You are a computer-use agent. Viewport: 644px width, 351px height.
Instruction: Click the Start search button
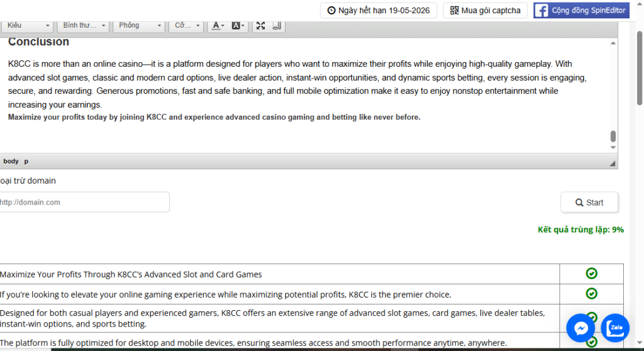(589, 202)
